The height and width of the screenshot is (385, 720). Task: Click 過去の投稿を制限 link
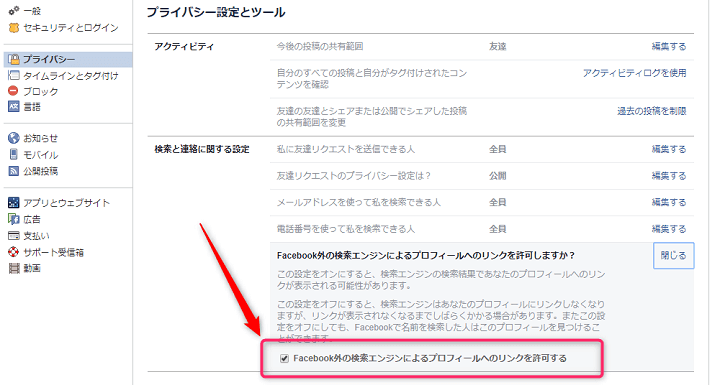[x=652, y=111]
